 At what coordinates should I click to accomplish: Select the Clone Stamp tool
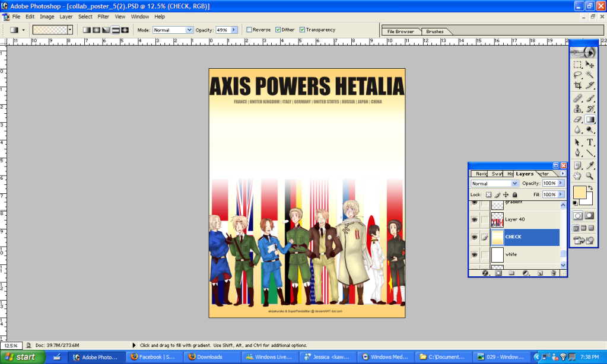[x=577, y=109]
